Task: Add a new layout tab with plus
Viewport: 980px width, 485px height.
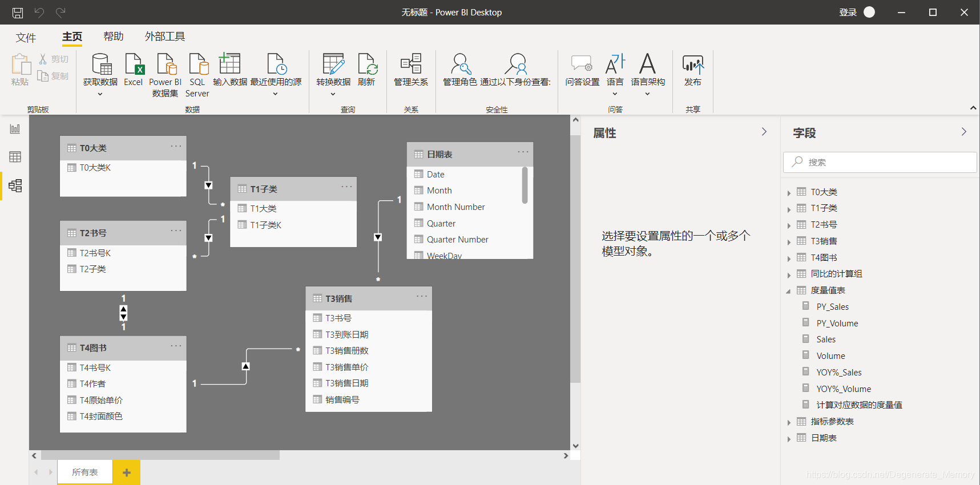Action: pyautogui.click(x=127, y=472)
